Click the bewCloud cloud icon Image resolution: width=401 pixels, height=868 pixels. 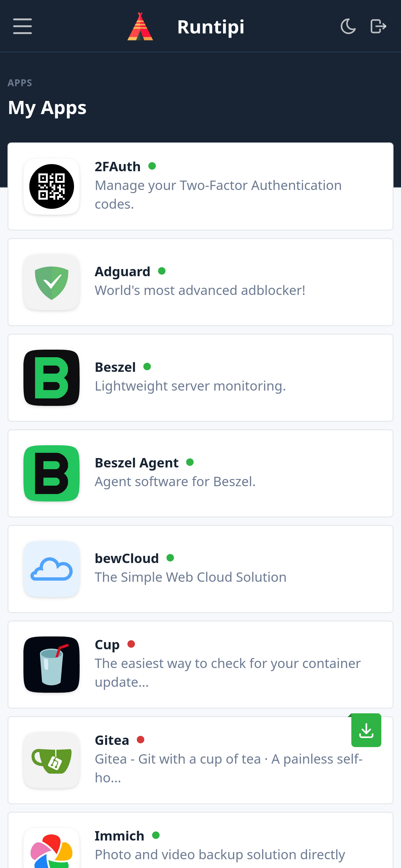coord(51,569)
